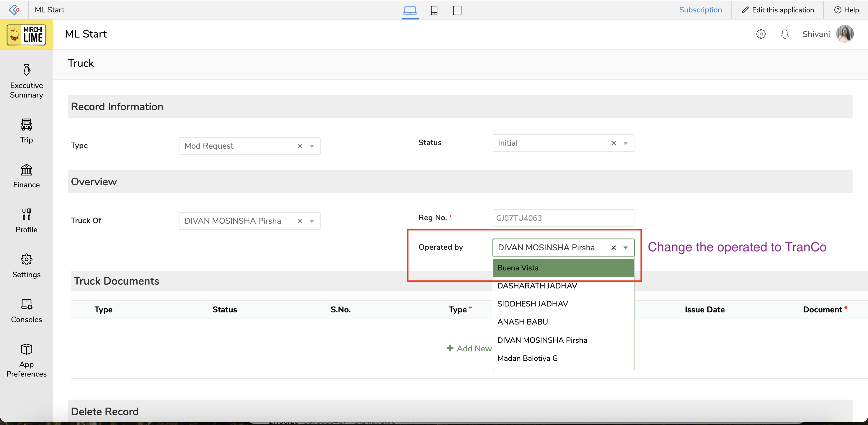Click Edit this application button

click(778, 10)
